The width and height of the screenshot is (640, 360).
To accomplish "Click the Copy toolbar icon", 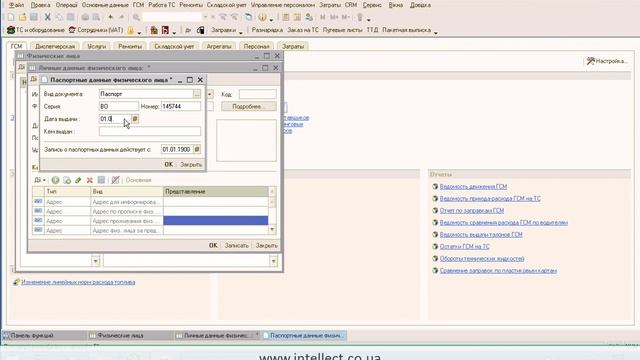I will [59, 17].
